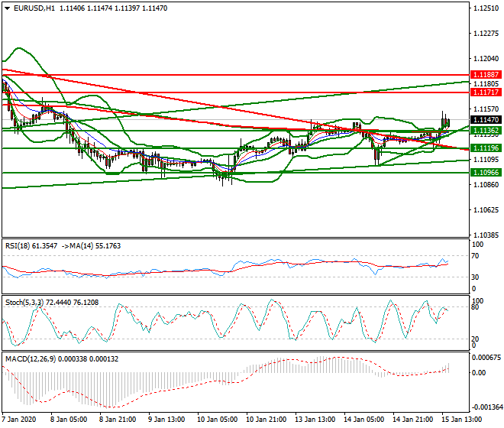Click the 1.11362 green level label
This screenshot has width=504, height=428.
tap(486, 131)
